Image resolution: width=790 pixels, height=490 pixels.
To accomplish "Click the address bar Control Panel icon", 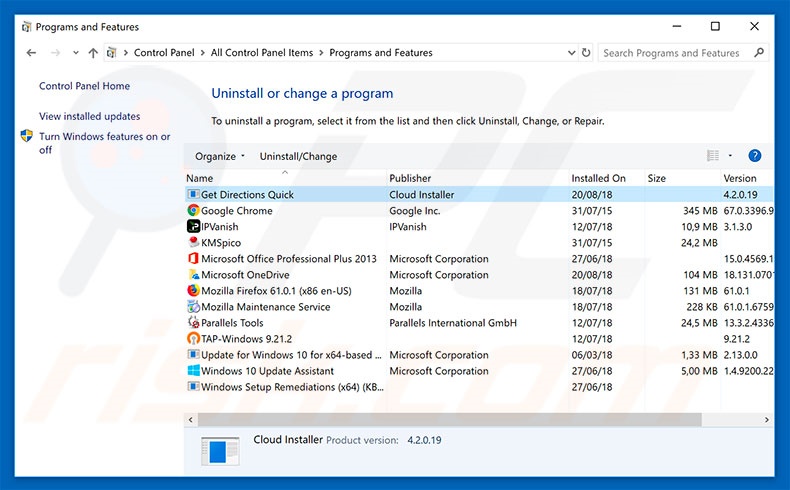I will [111, 53].
